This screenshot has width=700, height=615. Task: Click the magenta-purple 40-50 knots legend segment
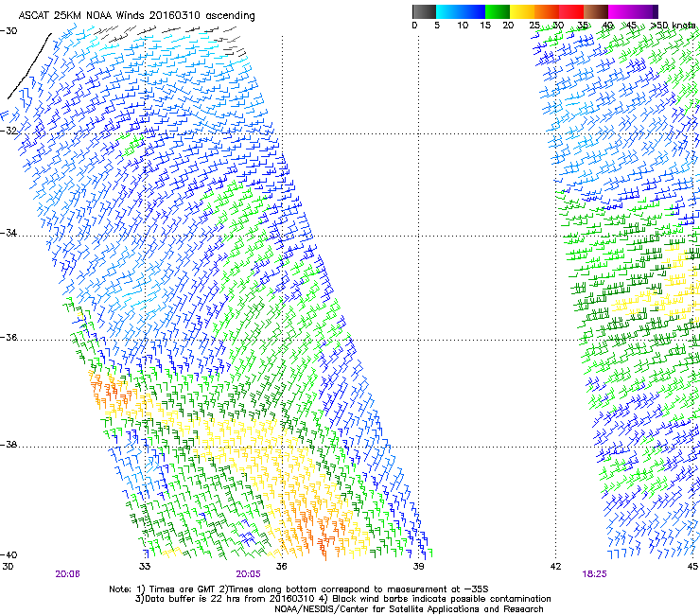(x=633, y=11)
